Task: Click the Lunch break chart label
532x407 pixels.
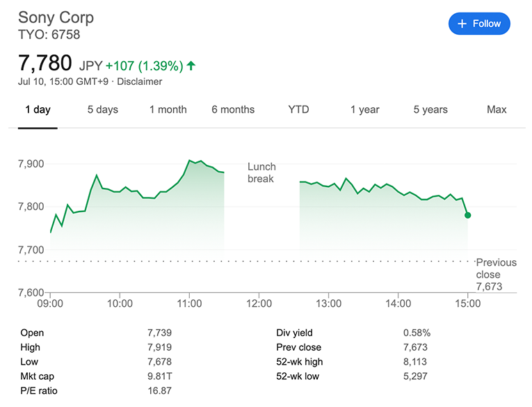Action: [261, 173]
